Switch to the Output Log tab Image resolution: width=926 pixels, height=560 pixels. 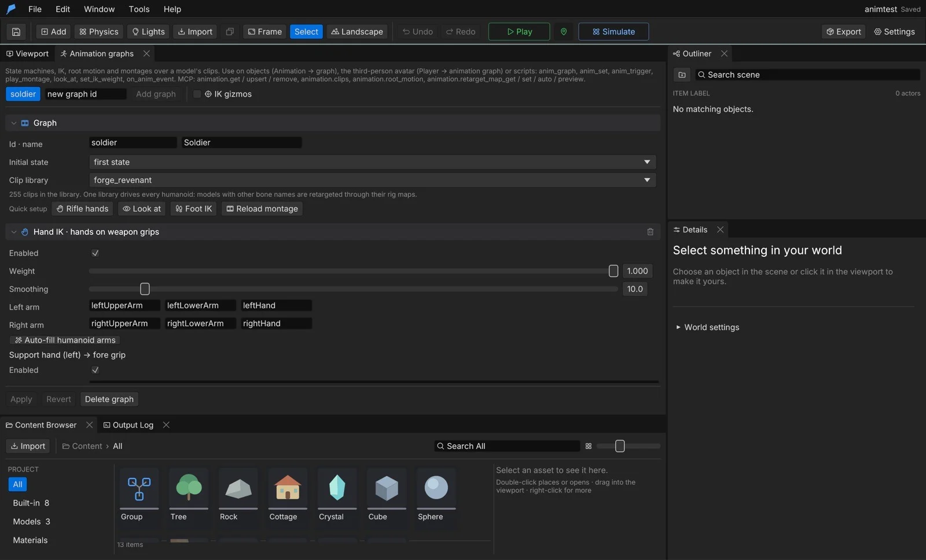coord(128,425)
